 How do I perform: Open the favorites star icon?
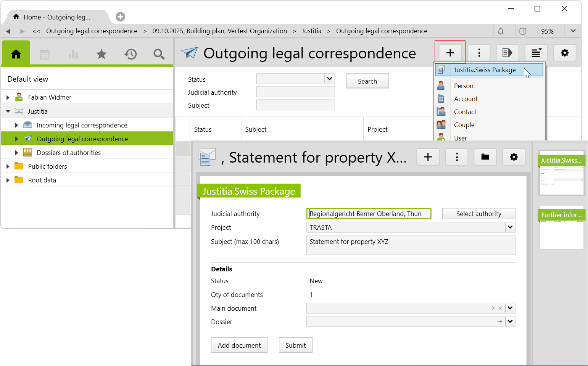101,54
